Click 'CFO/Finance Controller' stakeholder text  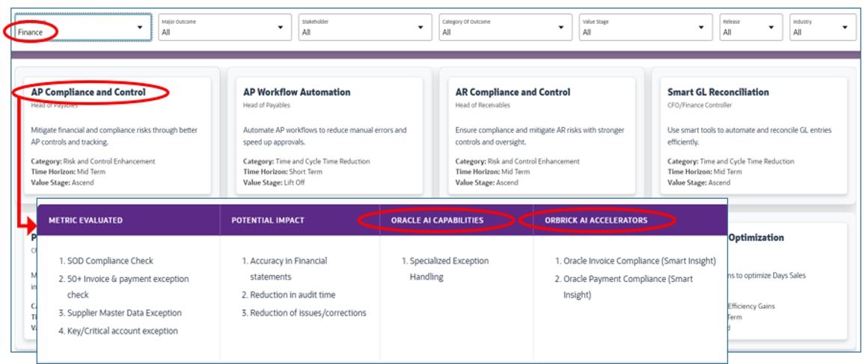pos(700,105)
